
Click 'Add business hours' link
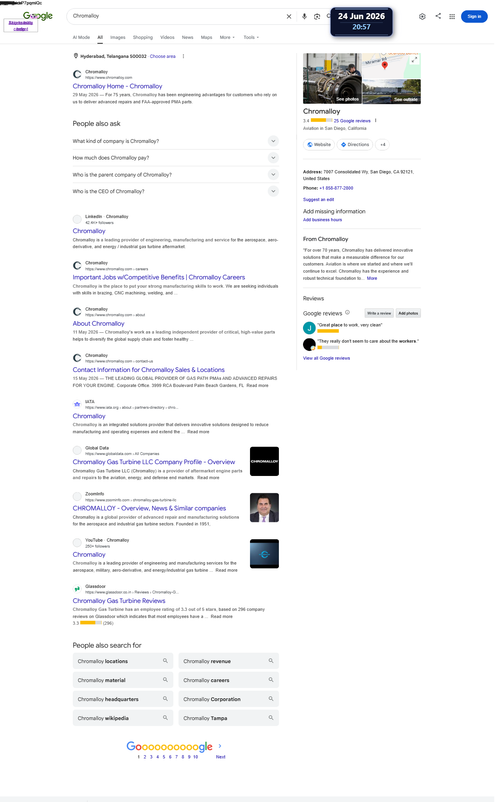point(323,220)
